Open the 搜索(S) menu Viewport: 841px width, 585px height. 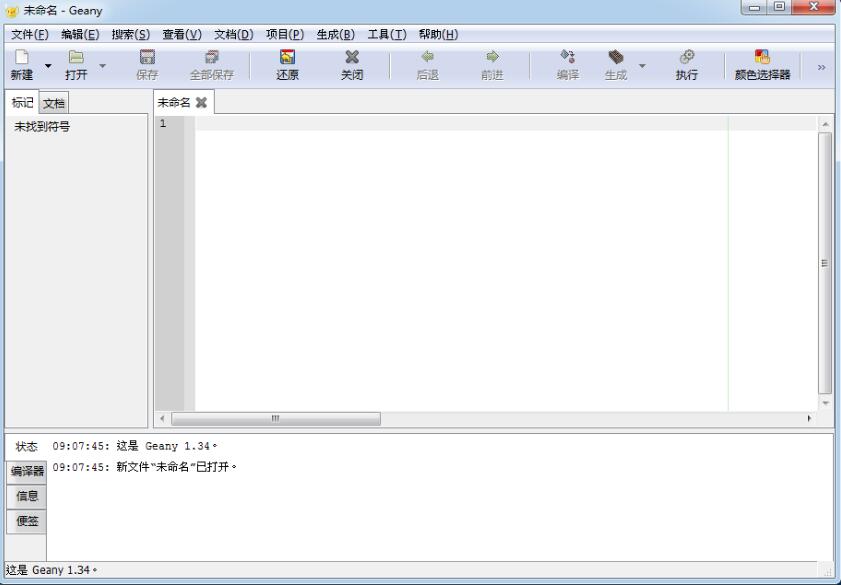click(x=130, y=34)
